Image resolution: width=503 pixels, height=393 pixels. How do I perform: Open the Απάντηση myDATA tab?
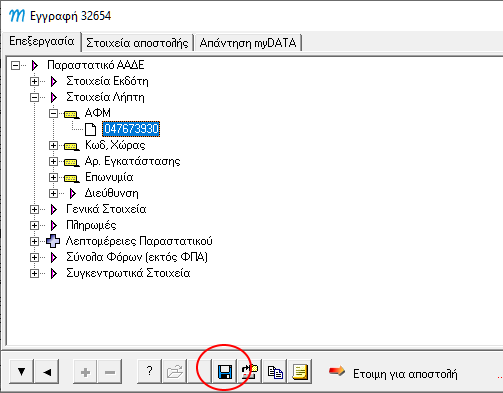pos(248,43)
